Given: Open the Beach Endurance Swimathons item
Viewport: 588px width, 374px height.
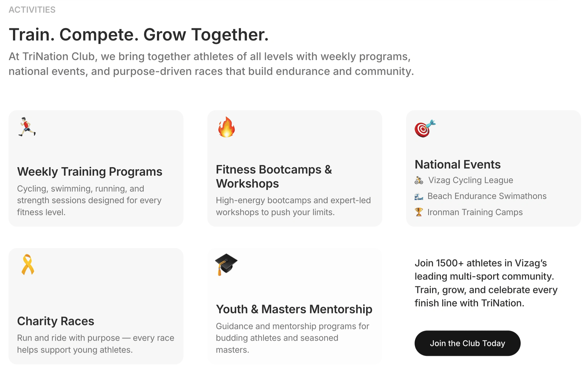Looking at the screenshot, I should click(x=487, y=196).
